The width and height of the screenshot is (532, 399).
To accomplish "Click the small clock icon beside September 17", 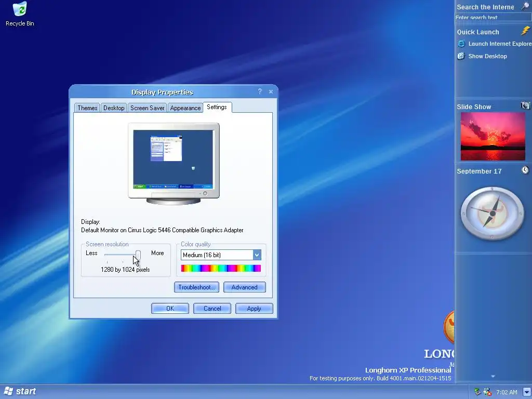I will click(525, 170).
